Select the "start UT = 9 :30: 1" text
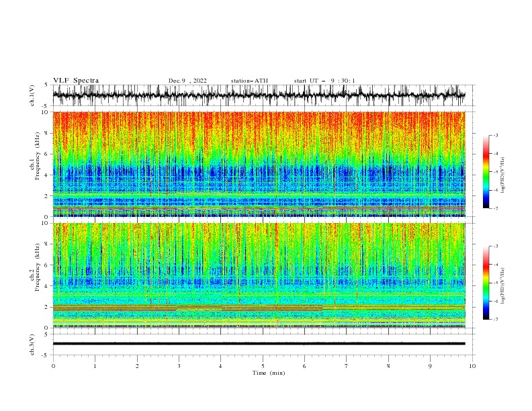 tap(324, 81)
